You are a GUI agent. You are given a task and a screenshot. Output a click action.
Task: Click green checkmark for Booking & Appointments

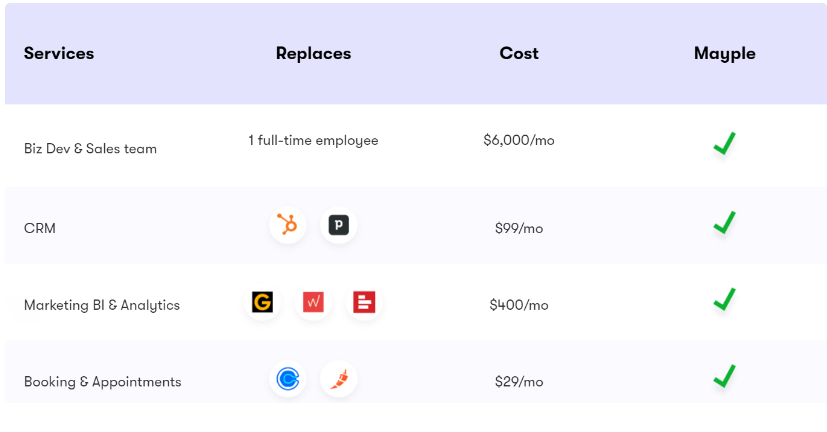(x=725, y=376)
